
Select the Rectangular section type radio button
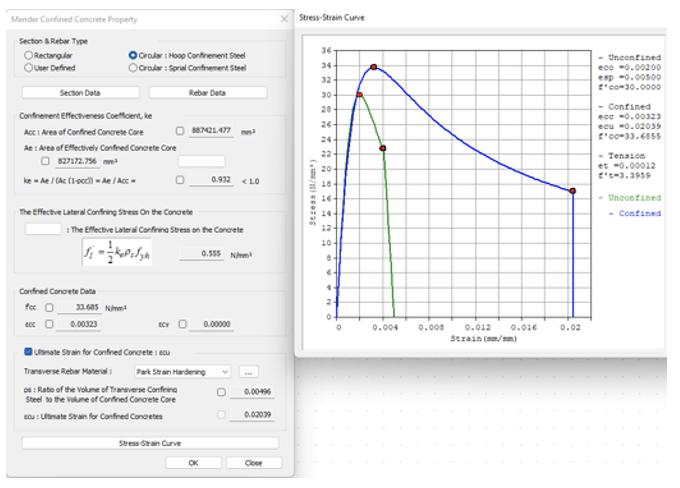28,55
